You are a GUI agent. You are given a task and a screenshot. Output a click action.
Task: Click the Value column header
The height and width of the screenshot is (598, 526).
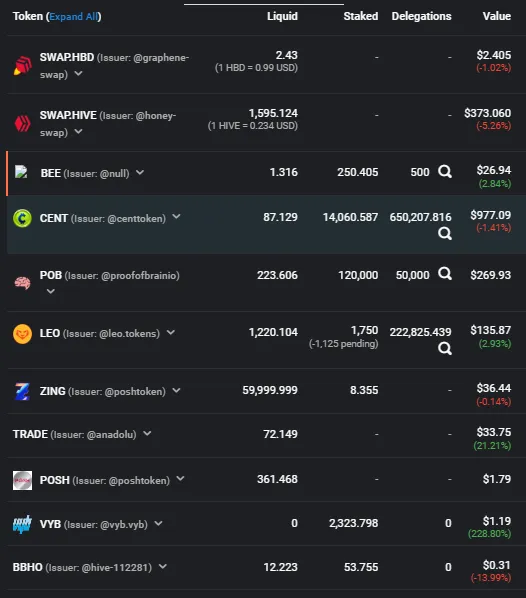pos(497,16)
